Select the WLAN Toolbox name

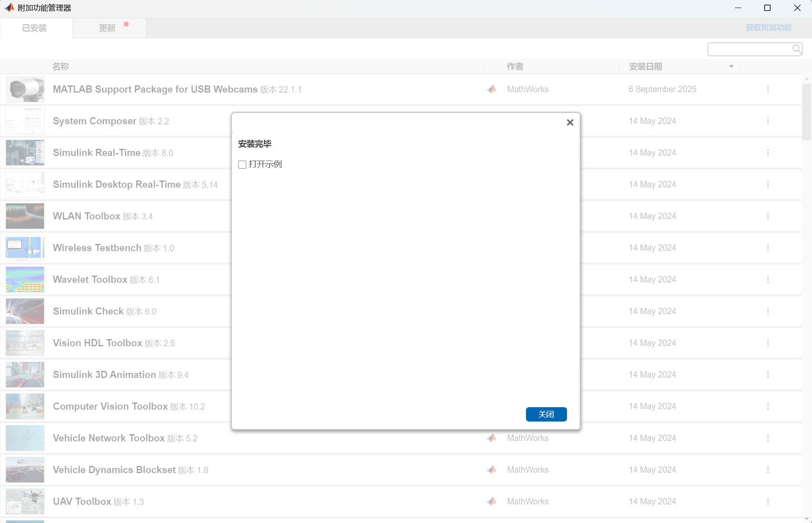(x=87, y=216)
